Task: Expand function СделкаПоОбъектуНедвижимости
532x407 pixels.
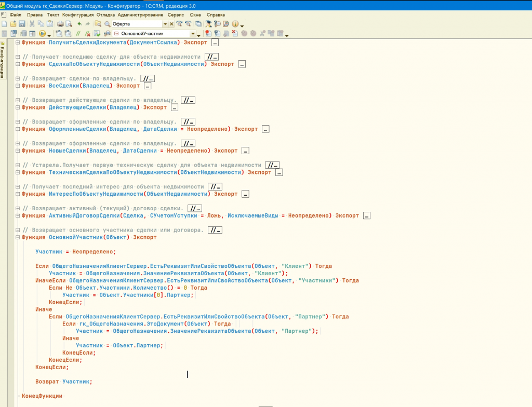Action: coord(18,64)
